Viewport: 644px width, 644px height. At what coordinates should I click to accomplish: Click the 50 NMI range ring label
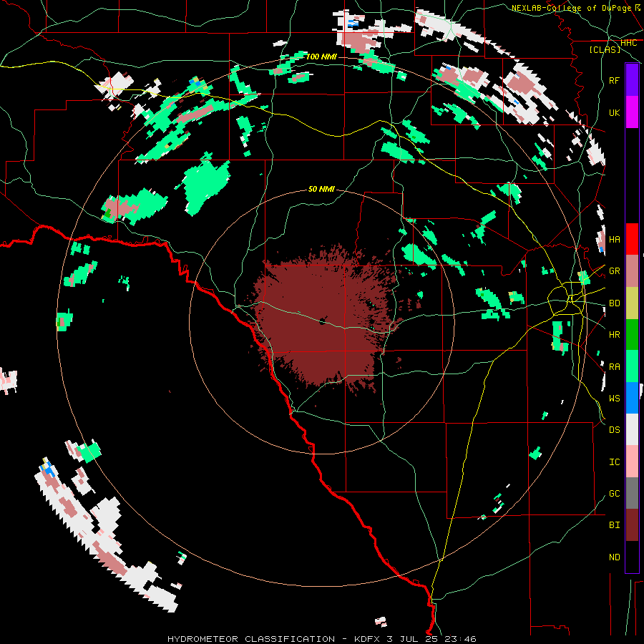click(x=321, y=189)
